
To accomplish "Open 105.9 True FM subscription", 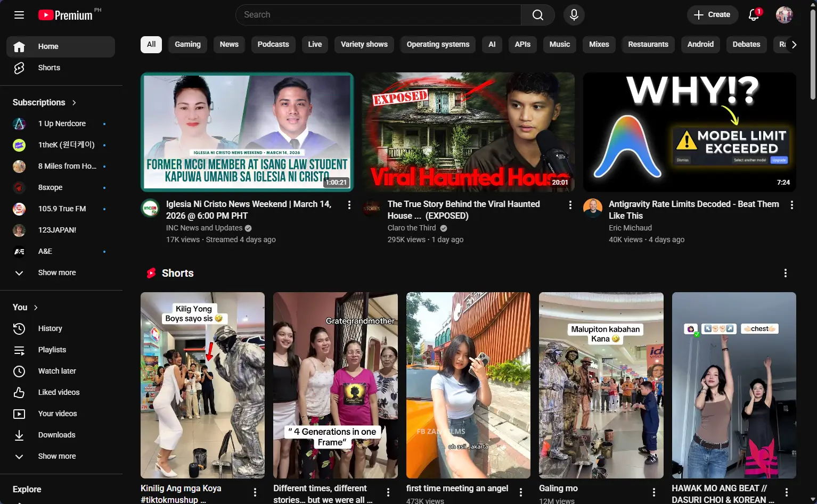I will 61,209.
